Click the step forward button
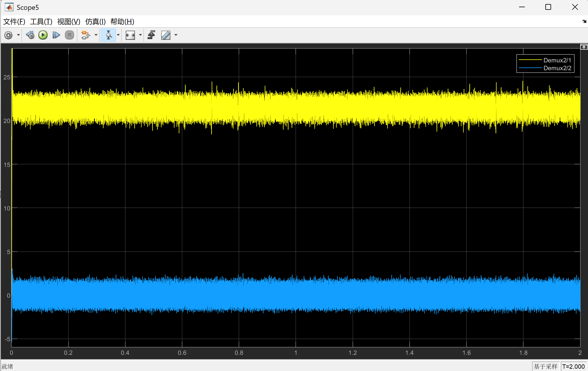 tap(56, 35)
